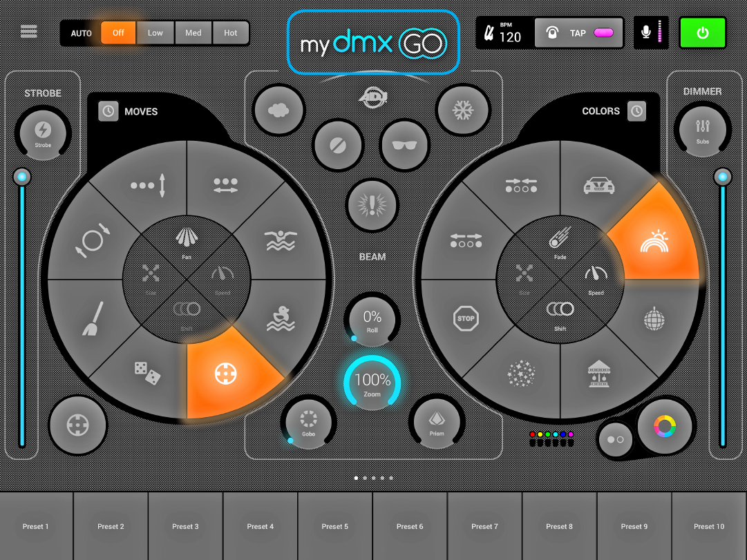Image resolution: width=747 pixels, height=560 pixels.
Task: Trigger Preset 3
Action: click(x=185, y=526)
